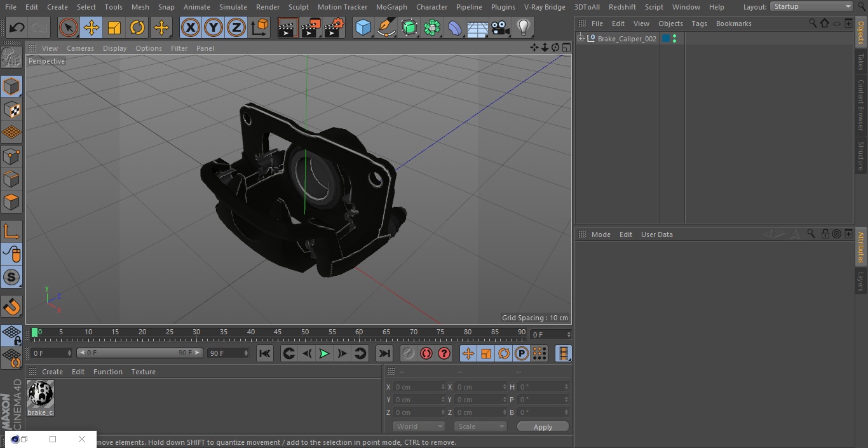Toggle Viewport Solo S button

[x=11, y=277]
